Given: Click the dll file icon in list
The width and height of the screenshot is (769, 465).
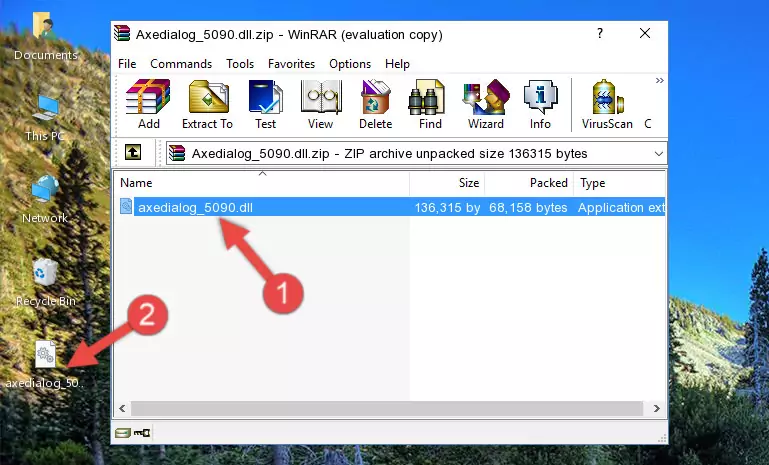Looking at the screenshot, I should (x=126, y=207).
